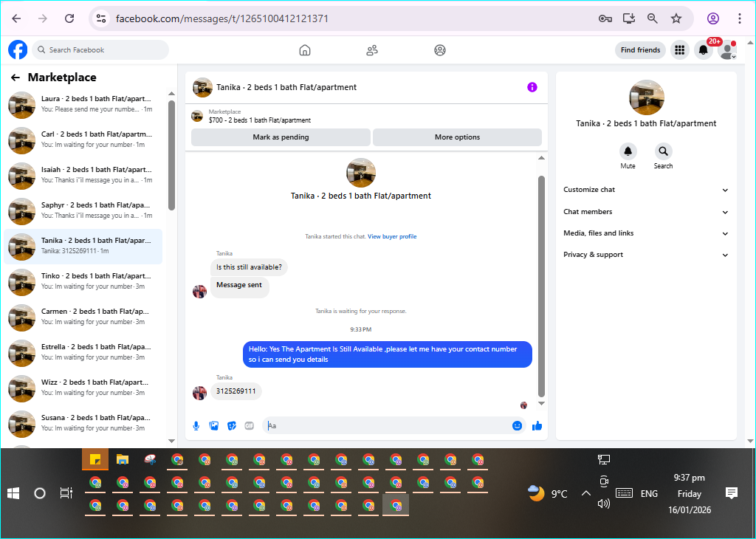
Task: Open the Laura conversation
Action: point(83,105)
